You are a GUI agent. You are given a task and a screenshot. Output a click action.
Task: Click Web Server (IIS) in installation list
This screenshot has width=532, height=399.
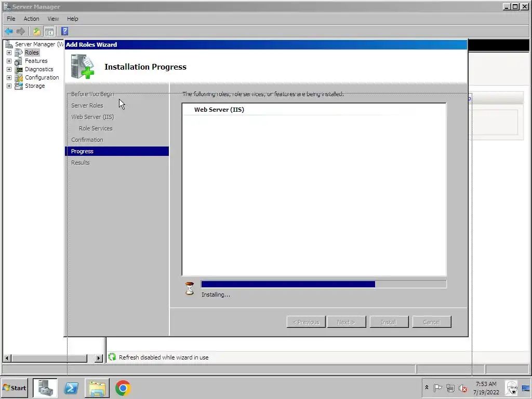pos(219,110)
